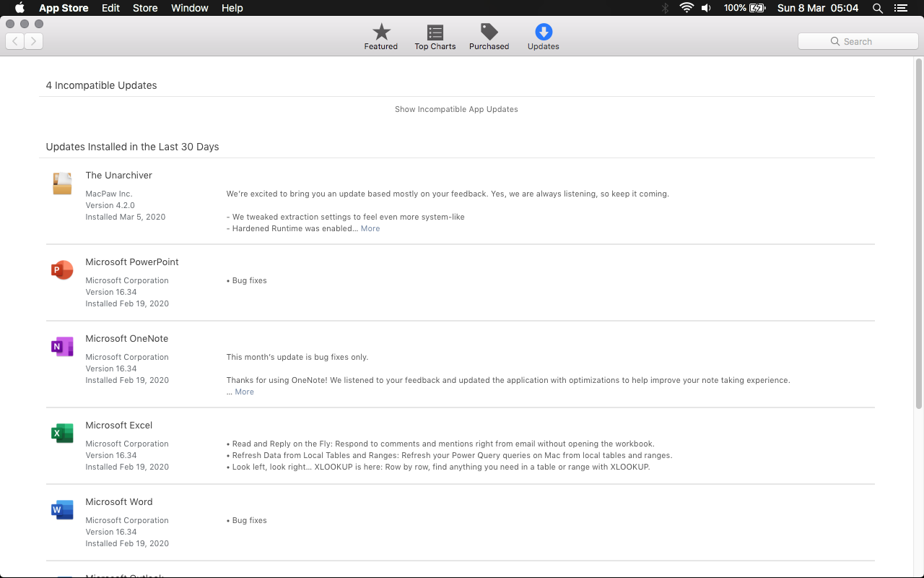Open the Store menu

[145, 8]
